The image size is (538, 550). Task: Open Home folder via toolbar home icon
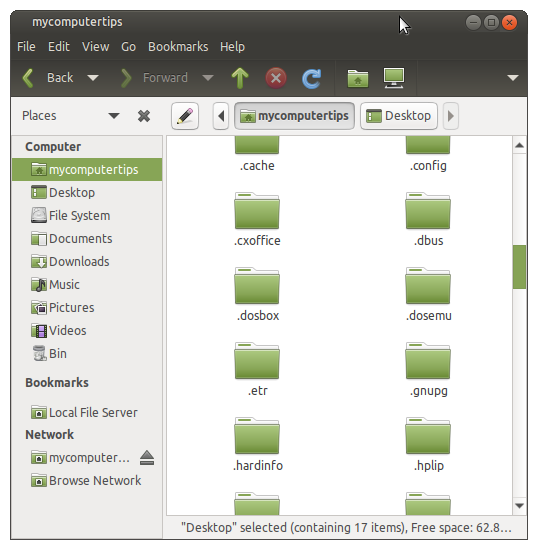[x=358, y=78]
